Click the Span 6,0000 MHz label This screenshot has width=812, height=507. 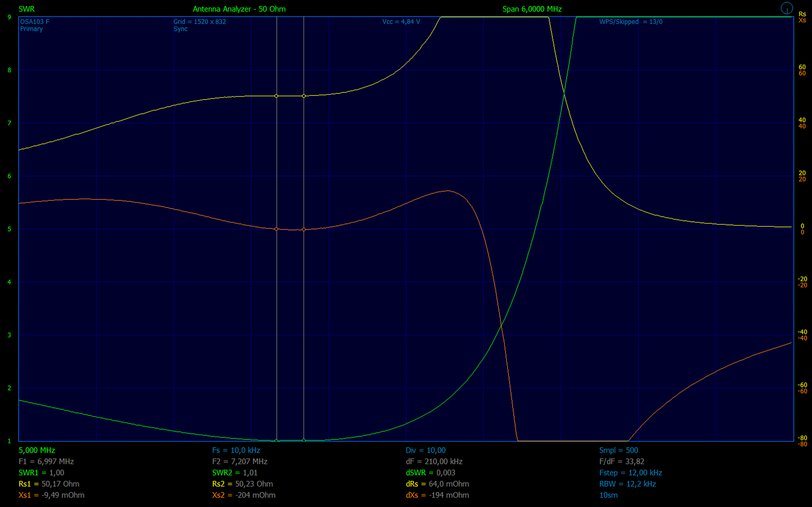[x=532, y=9]
